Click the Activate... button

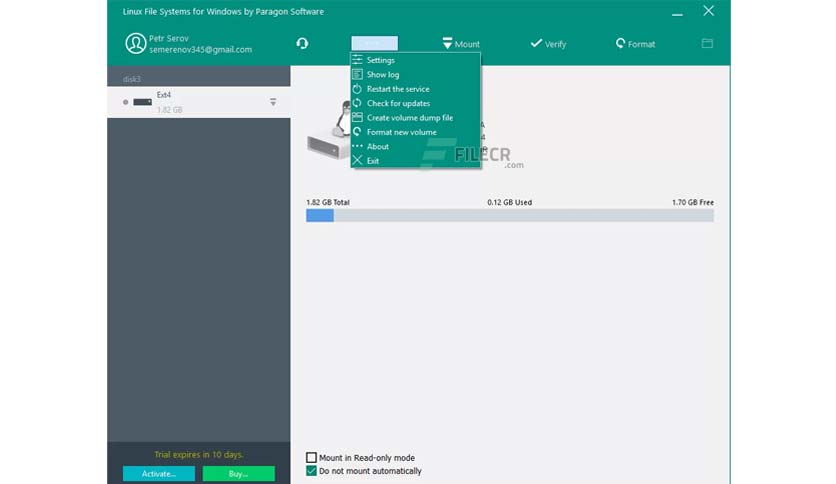(x=159, y=473)
